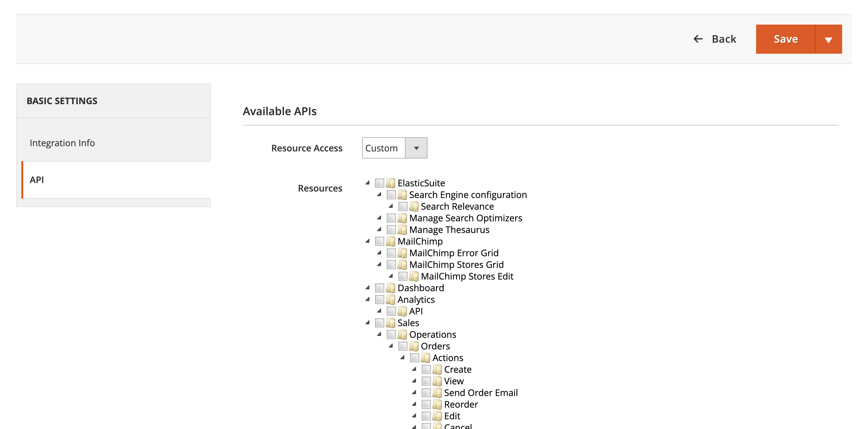Select the MailChimp Stores Edit label
The image size is (868, 429).
(x=467, y=276)
